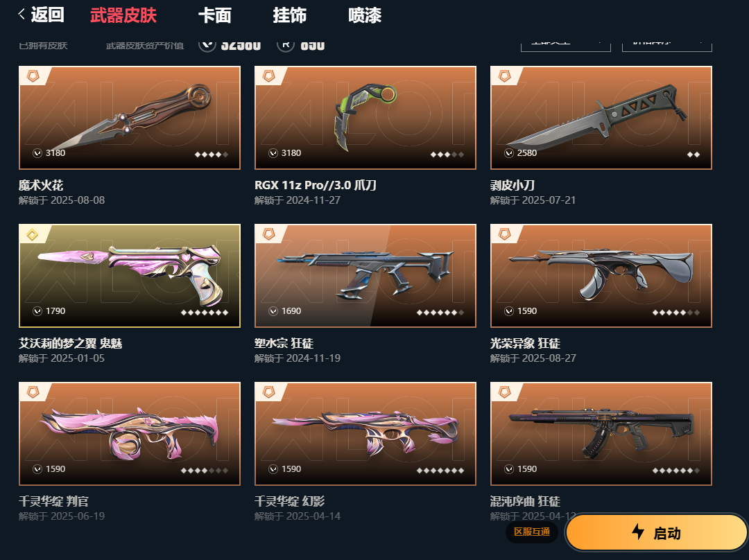Click level diamonds on 千灵华绽 幻影 card
749x560 pixels.
click(x=440, y=470)
